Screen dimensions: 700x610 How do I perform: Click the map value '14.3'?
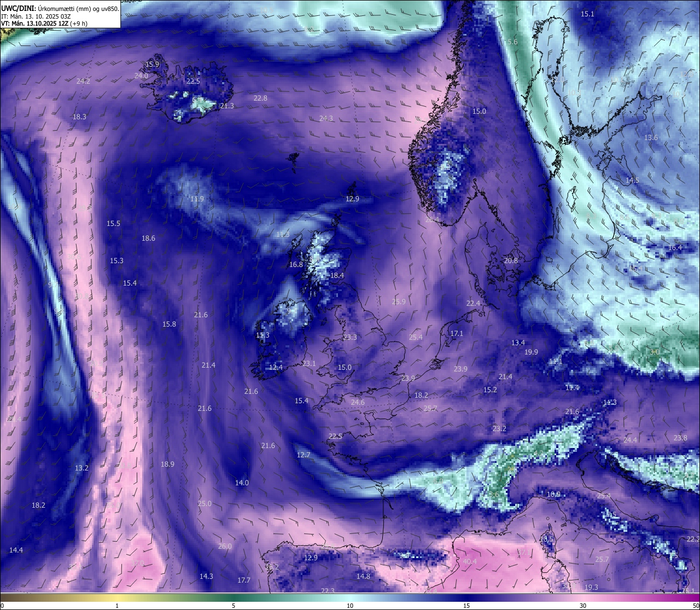206,576
